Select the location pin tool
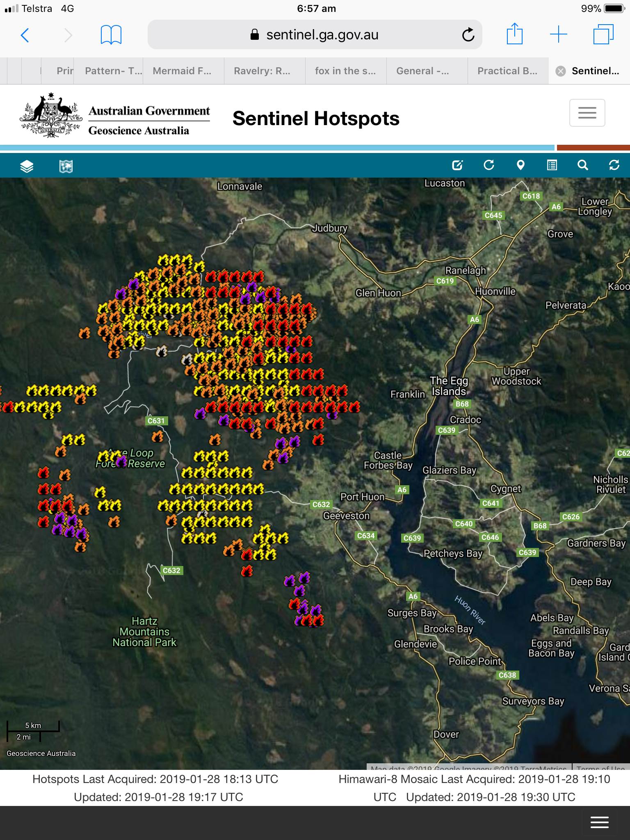630x840 pixels. tap(520, 165)
